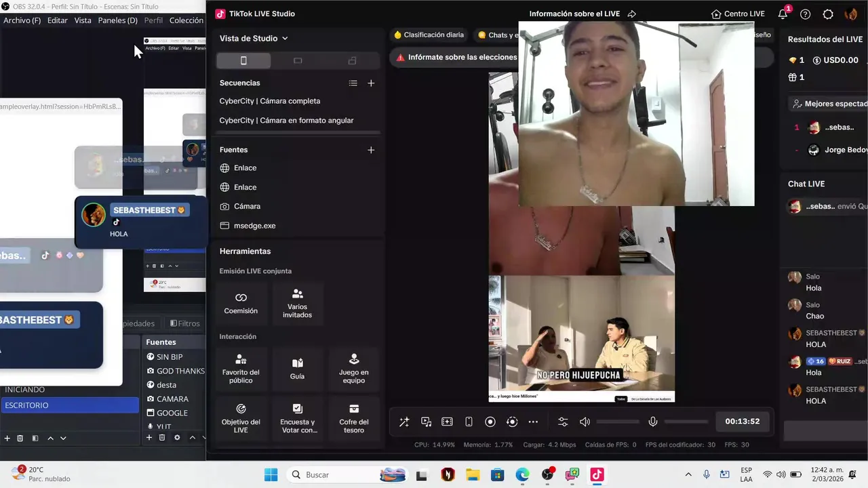868x488 pixels.
Task: Select GOD THANKS source in OBS
Action: (175, 371)
